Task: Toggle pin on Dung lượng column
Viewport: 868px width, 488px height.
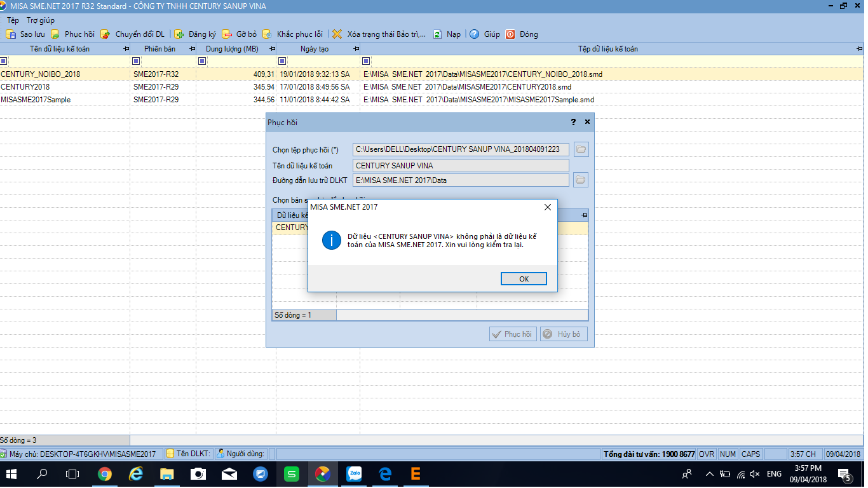Action: pos(273,49)
